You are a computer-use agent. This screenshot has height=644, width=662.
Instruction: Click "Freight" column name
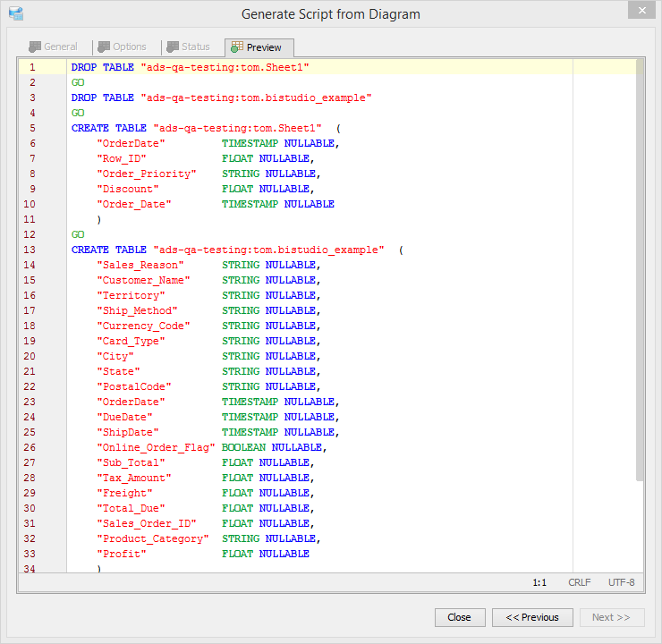[124, 493]
